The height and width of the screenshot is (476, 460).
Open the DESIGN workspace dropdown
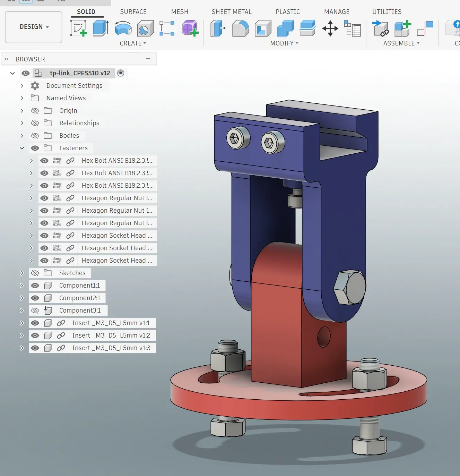tap(34, 27)
